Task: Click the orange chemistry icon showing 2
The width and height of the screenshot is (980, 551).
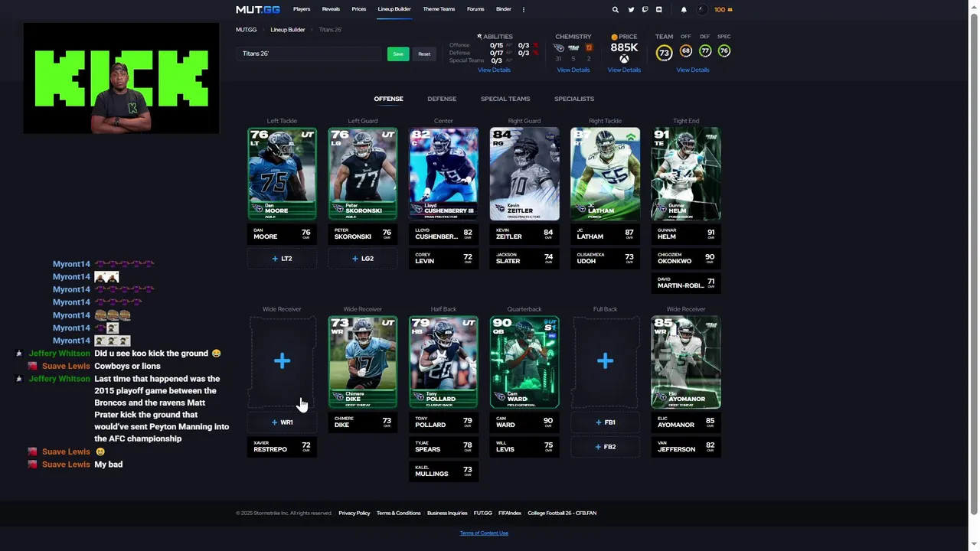Action: click(589, 48)
